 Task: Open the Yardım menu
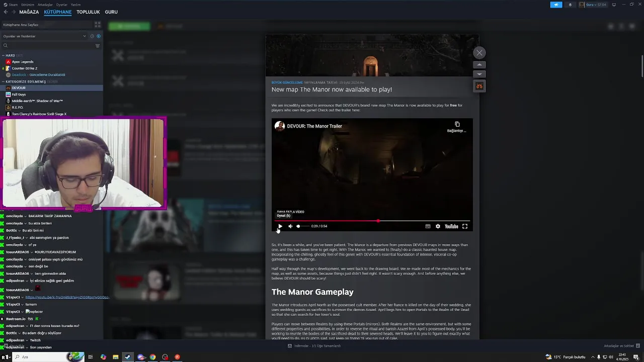[x=75, y=5]
